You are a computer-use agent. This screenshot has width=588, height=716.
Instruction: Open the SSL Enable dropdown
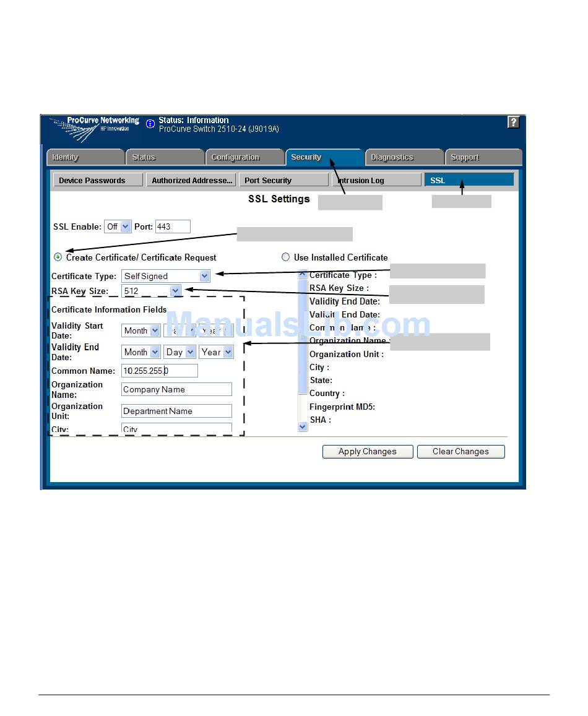click(118, 226)
